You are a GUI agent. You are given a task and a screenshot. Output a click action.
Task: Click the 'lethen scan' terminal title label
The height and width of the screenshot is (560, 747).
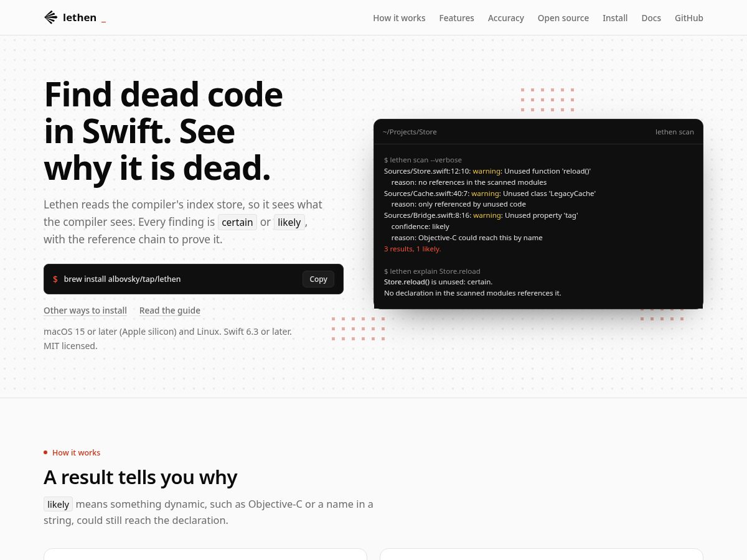tap(675, 132)
